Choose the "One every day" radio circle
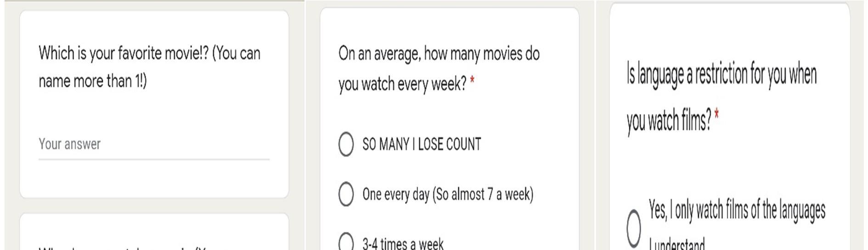 346,194
